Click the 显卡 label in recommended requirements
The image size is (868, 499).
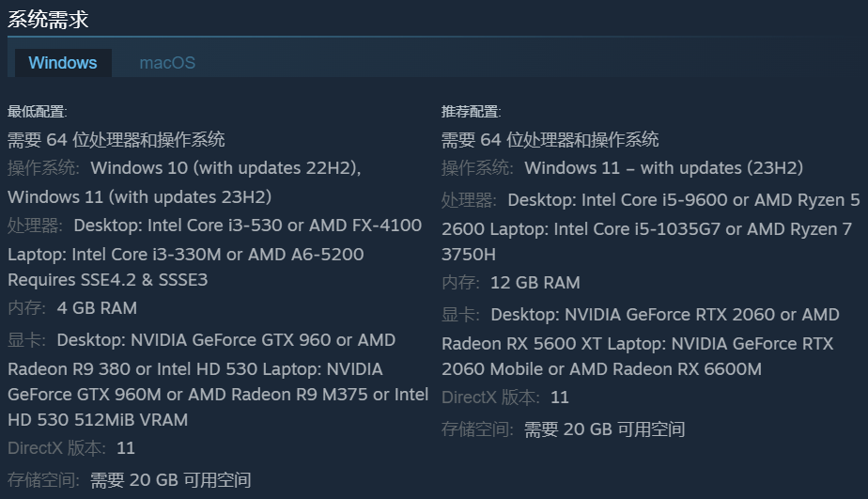click(461, 315)
